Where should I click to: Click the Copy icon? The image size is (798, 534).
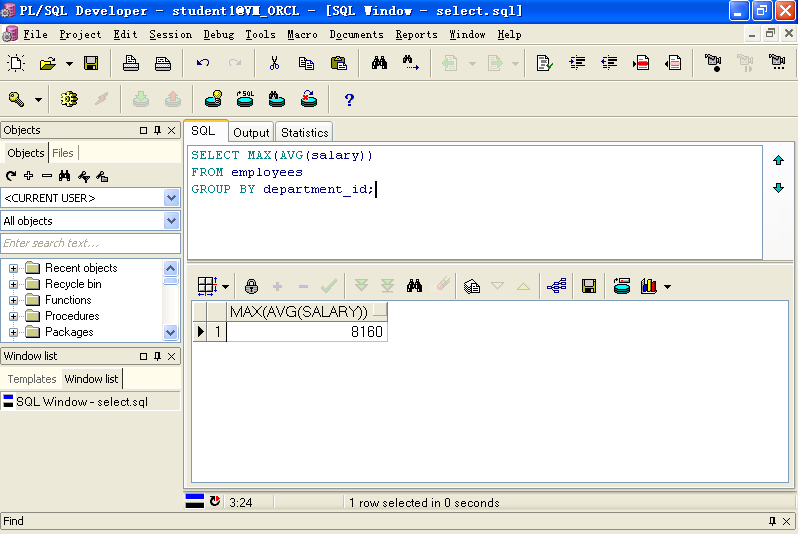[306, 63]
